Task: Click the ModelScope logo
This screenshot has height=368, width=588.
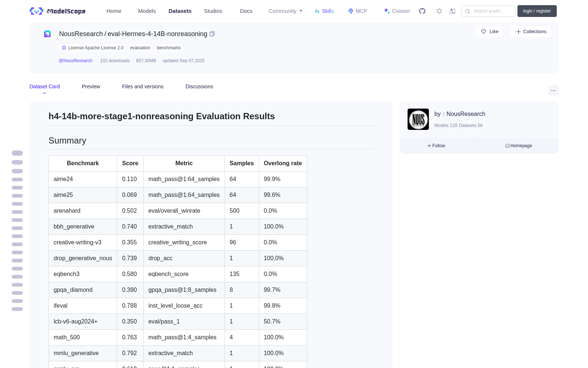Action: pyautogui.click(x=58, y=11)
